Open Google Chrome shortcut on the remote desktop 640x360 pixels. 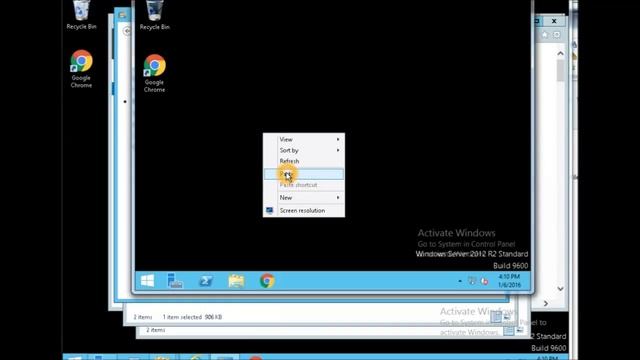pyautogui.click(x=154, y=73)
